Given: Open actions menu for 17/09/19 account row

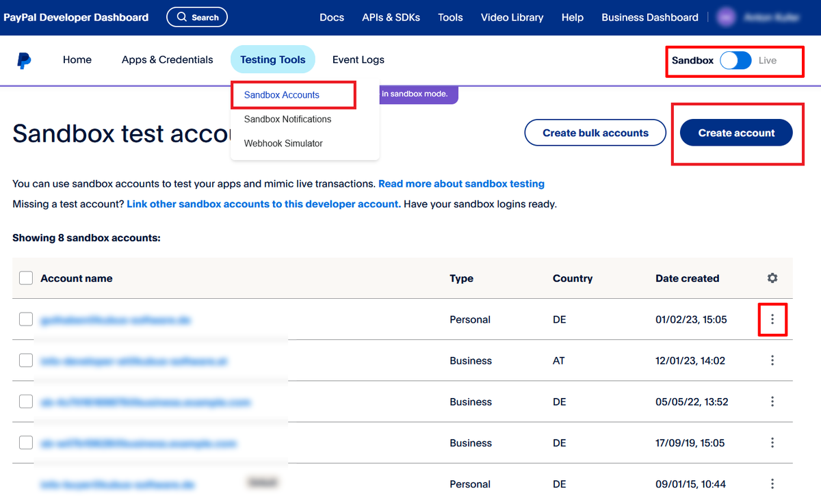Looking at the screenshot, I should (772, 442).
